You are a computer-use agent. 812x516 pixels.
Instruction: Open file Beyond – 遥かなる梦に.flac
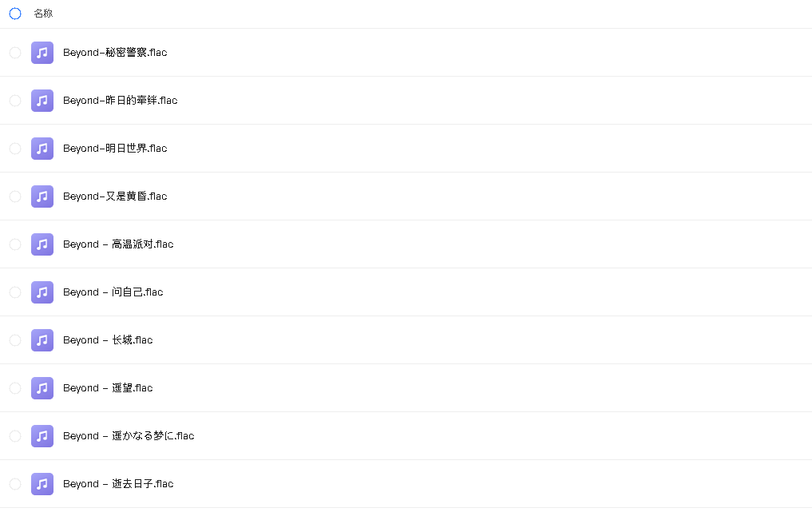[x=129, y=435]
